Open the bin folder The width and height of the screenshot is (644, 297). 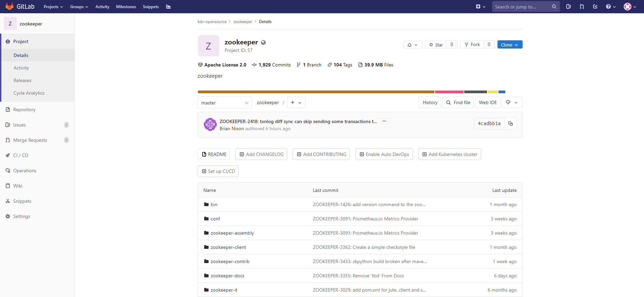(x=214, y=204)
